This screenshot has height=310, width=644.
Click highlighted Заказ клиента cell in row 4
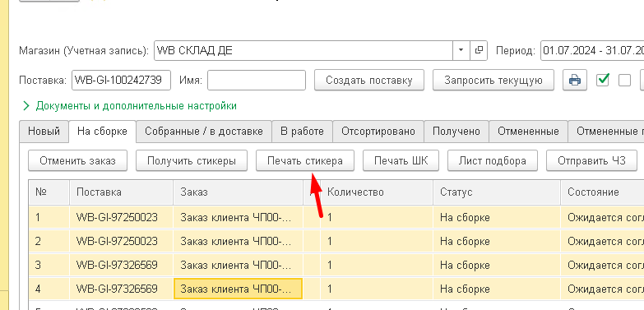coord(239,289)
